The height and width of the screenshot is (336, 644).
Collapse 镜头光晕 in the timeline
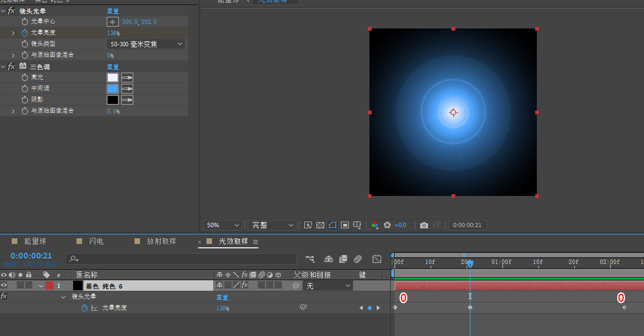[63, 297]
